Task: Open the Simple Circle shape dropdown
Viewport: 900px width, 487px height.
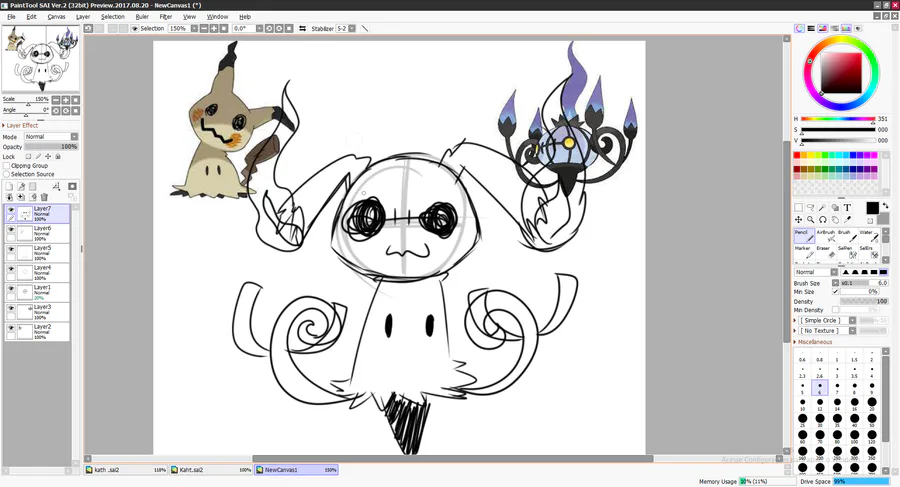Action: (x=852, y=320)
